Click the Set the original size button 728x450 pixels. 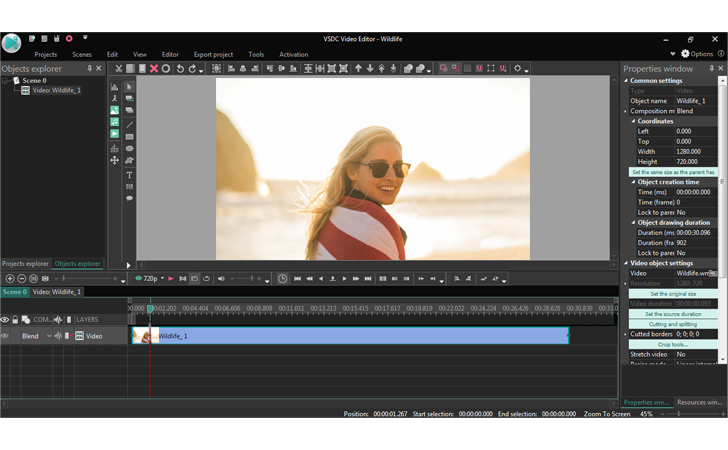[673, 294]
